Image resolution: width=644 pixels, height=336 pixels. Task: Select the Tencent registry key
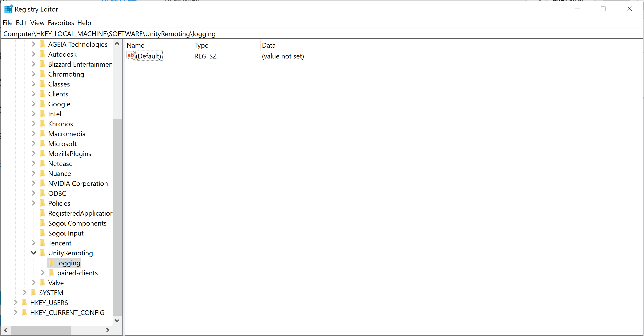pos(60,243)
